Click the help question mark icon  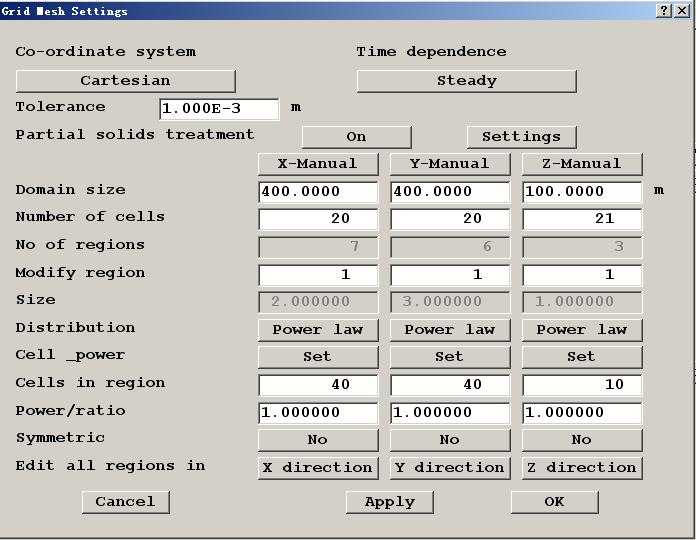[x=665, y=10]
